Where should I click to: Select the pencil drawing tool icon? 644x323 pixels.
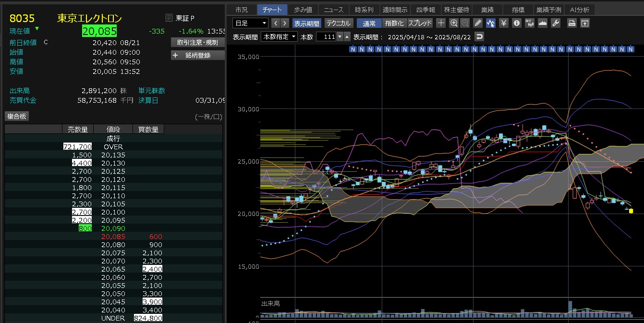click(x=477, y=23)
